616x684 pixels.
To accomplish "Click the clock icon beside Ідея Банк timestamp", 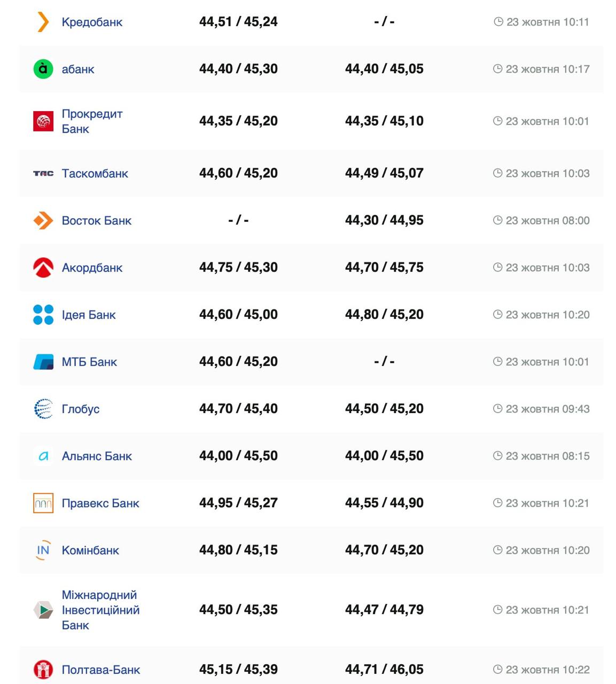I will click(497, 315).
